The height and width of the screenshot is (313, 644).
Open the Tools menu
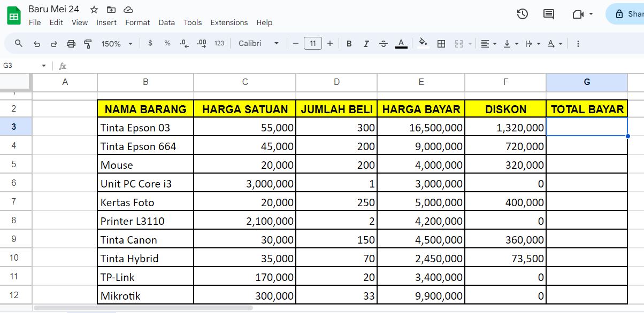tap(193, 22)
